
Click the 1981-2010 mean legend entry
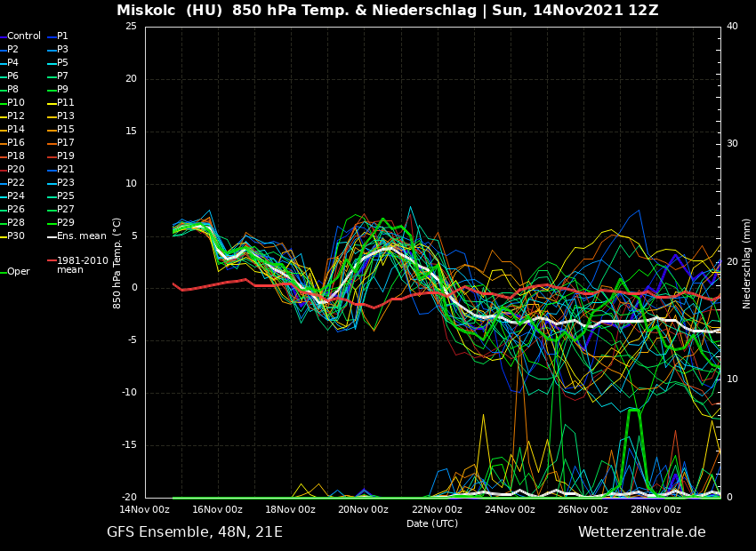pos(82,266)
